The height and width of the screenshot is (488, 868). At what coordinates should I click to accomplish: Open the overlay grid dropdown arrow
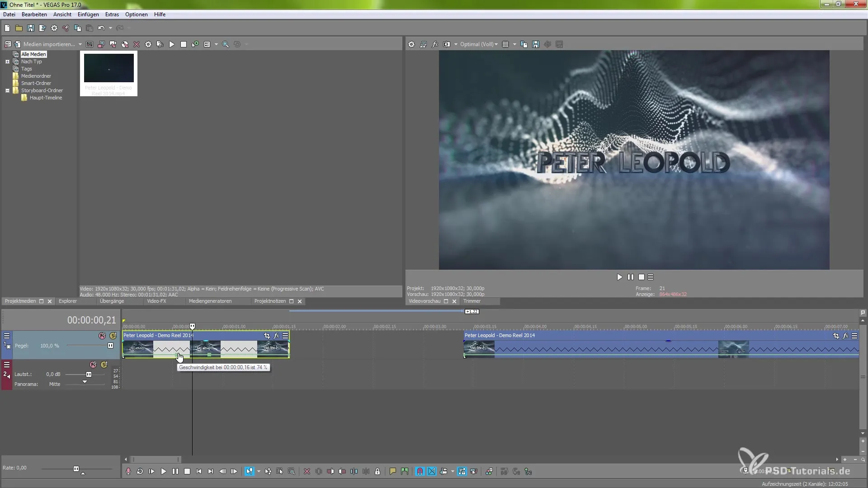pos(514,44)
